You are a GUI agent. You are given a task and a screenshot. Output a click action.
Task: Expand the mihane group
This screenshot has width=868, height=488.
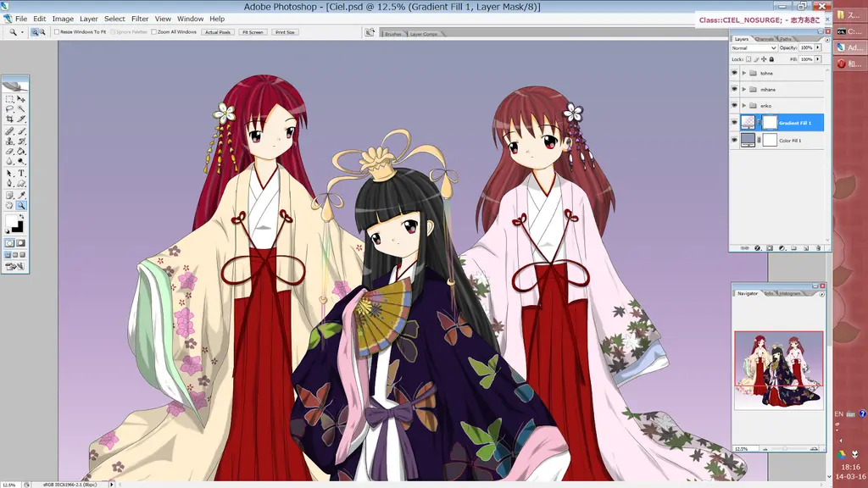(x=744, y=89)
